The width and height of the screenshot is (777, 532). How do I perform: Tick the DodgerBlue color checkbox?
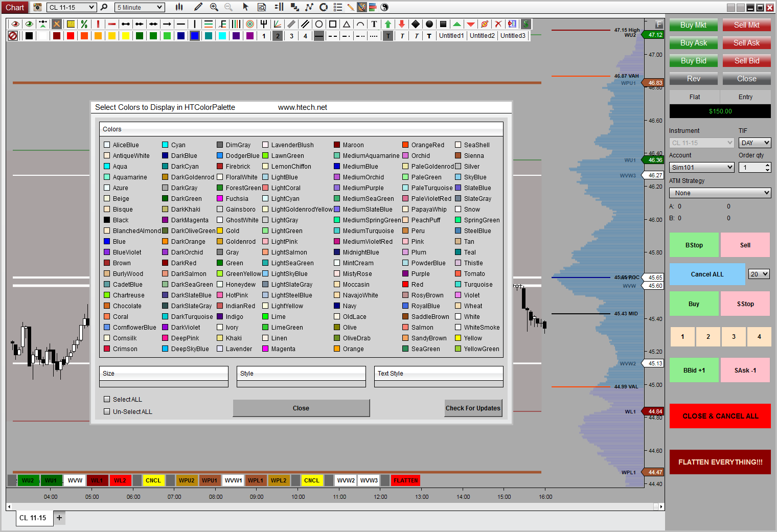coord(220,156)
